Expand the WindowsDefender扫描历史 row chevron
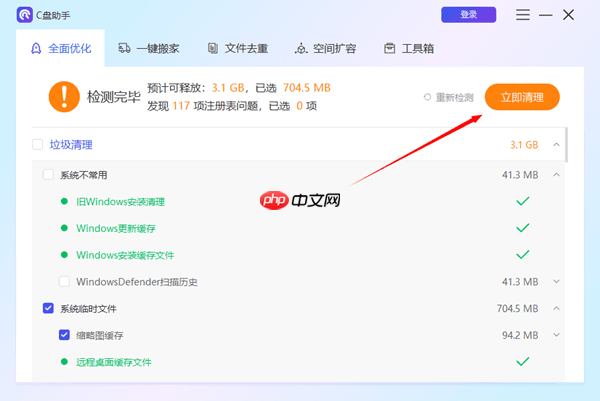600x401 pixels. [x=556, y=282]
